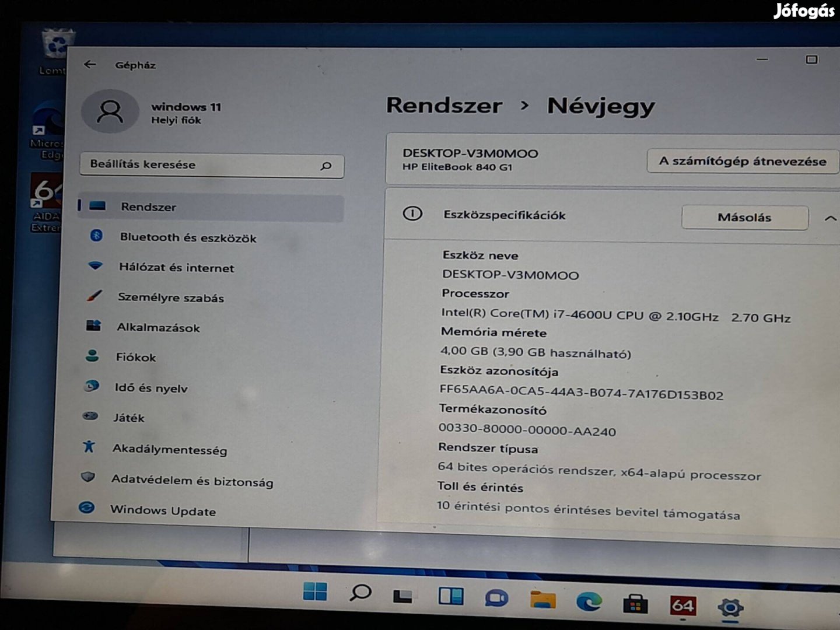
Task: Go to Személyre szabás settings
Action: tap(170, 297)
